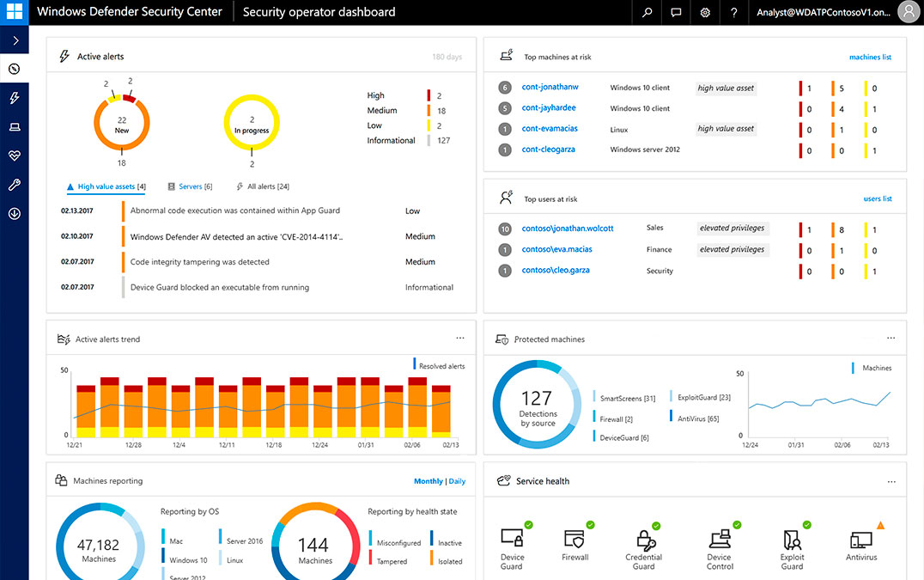
Task: Open Active alerts trend ellipsis menu
Action: coord(460,339)
